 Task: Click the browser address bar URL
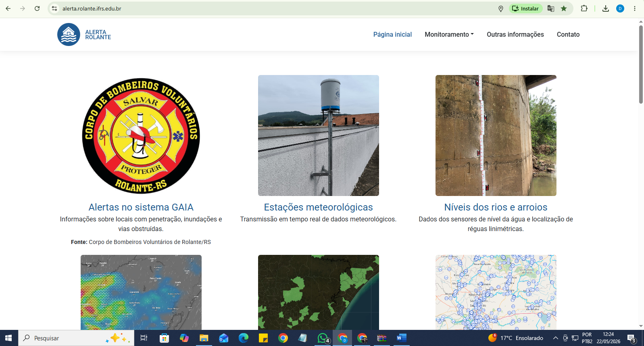92,8
